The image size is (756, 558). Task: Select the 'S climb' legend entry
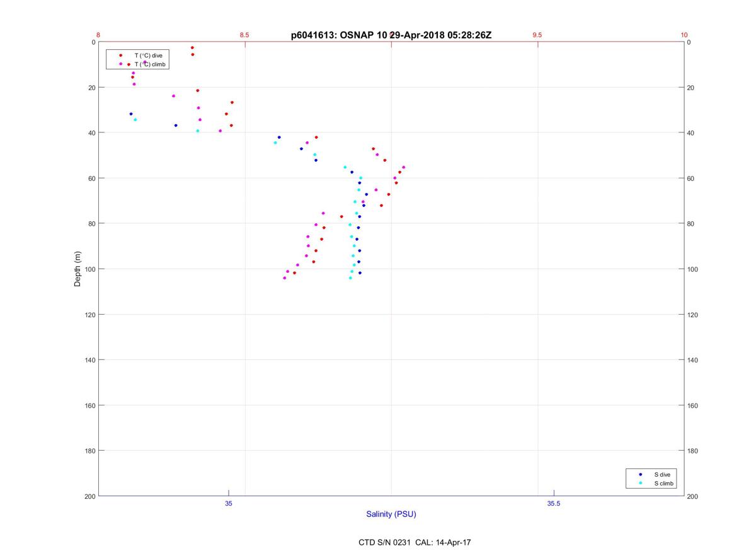(x=664, y=483)
